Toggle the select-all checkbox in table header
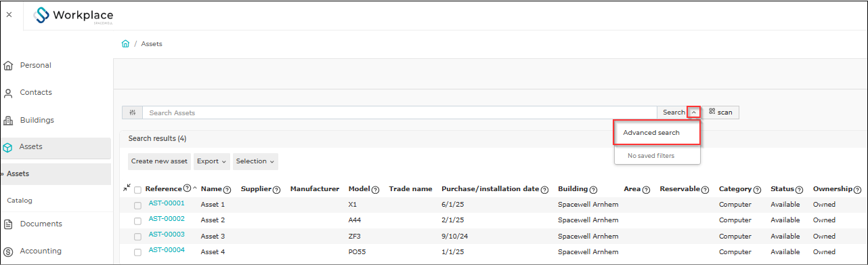 pos(138,190)
